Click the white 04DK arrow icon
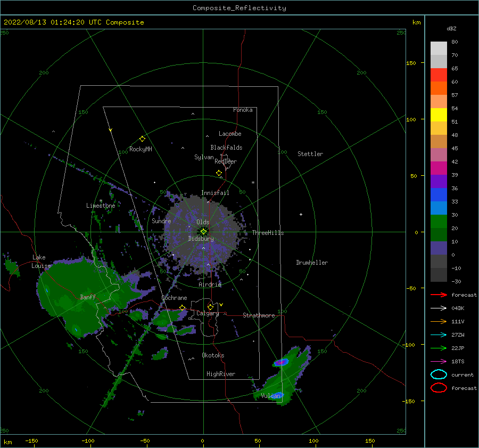The height and width of the screenshot is (448, 479). point(439,308)
